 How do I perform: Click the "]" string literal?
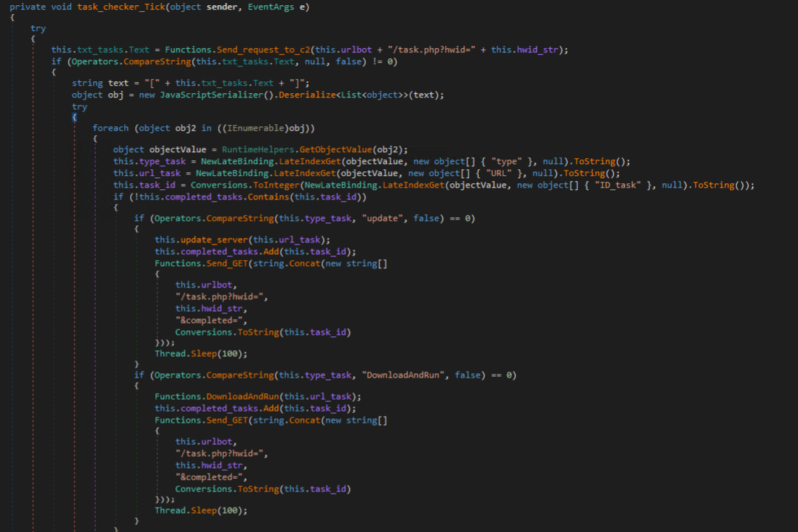[297, 83]
